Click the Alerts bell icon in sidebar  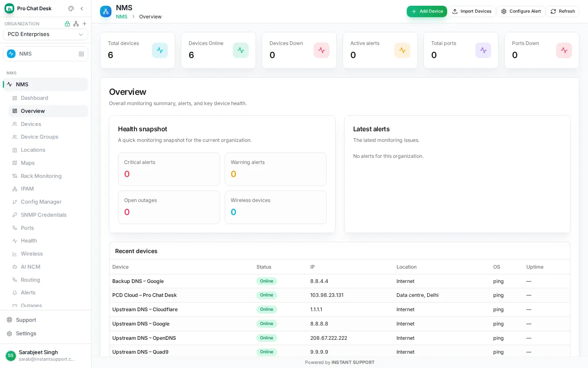(x=15, y=293)
